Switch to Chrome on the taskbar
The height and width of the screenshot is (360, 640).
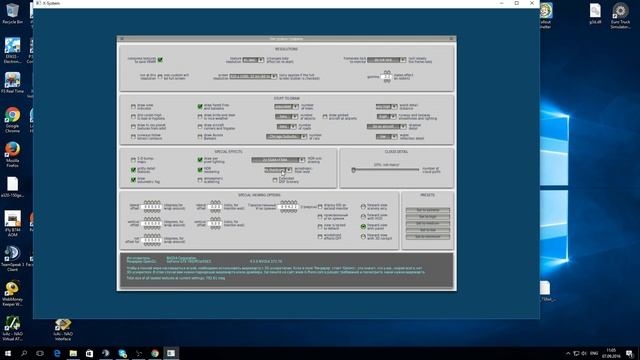click(x=155, y=353)
